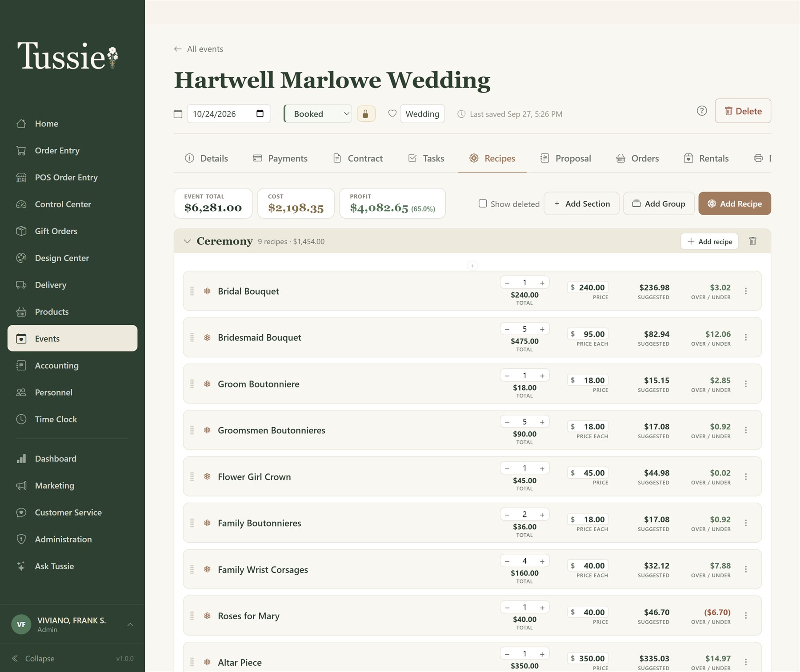Switch to the Payments tab
This screenshot has height=672, width=800.
[x=280, y=158]
